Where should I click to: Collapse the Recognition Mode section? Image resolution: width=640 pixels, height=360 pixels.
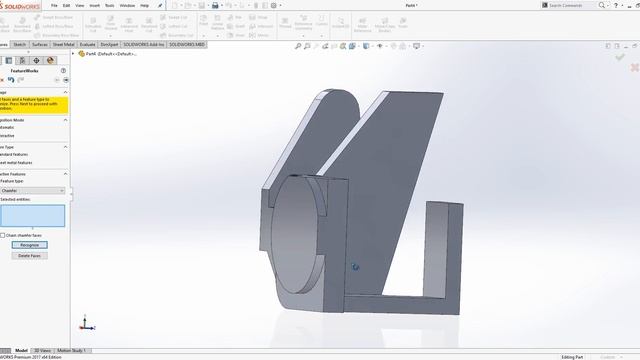pyautogui.click(x=65, y=120)
